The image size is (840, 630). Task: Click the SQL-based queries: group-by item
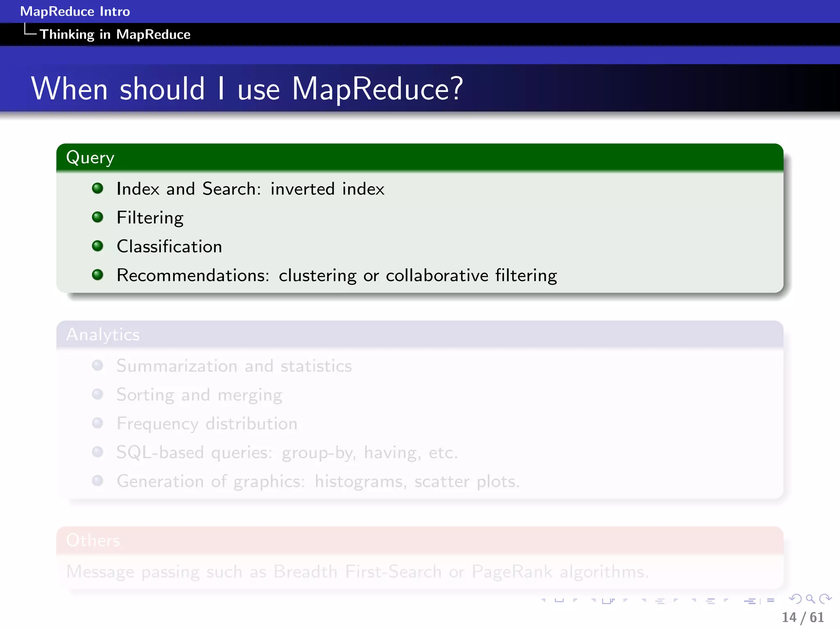click(x=287, y=452)
